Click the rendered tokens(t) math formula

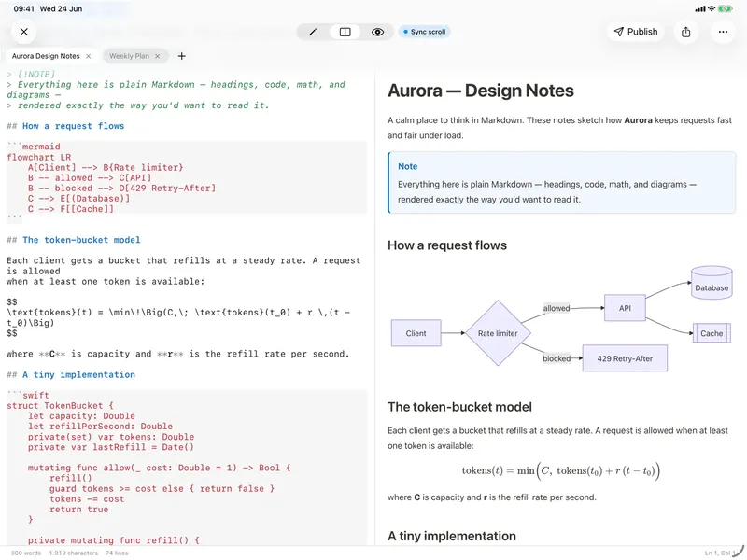pyautogui.click(x=561, y=471)
